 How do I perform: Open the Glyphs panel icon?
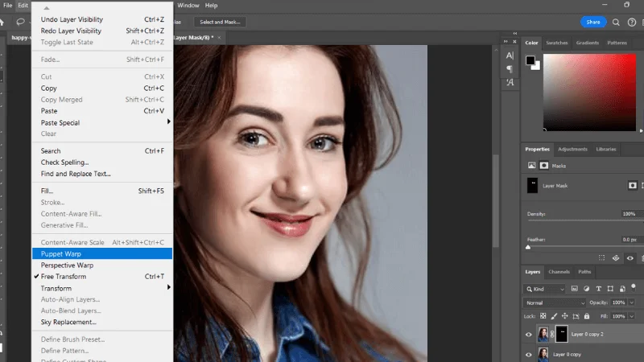click(510, 82)
